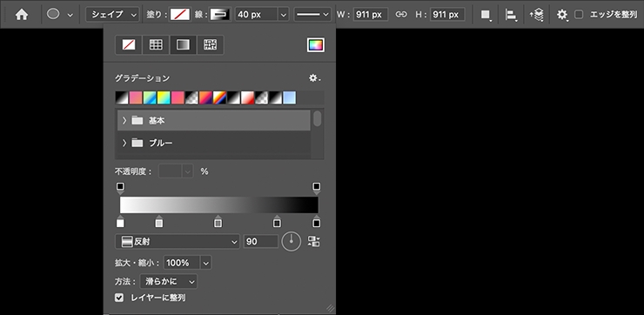Screen dimensions: 644x315
Task: Select the white color stop at left
Action: [120, 221]
